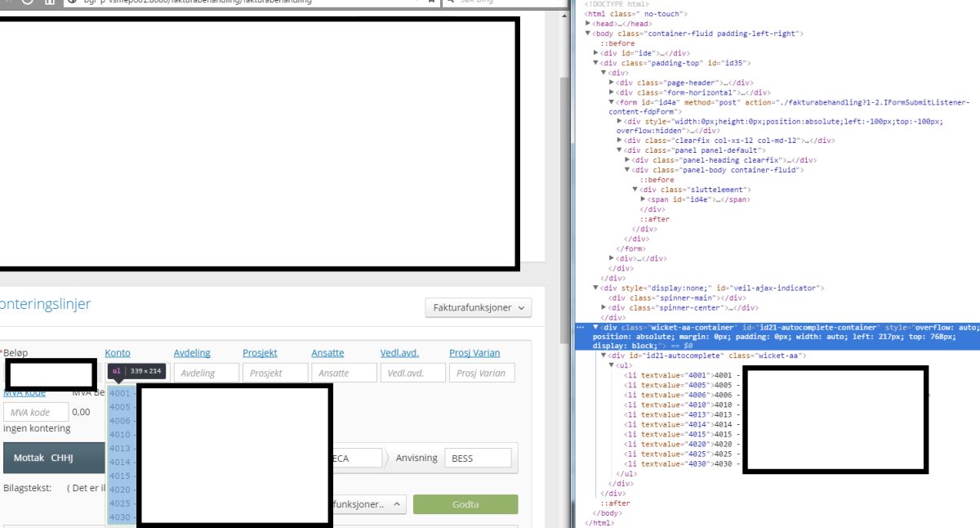Select the li textvalue="4013" DevTools line
Viewport: 980px width, 528px height.
(682, 414)
